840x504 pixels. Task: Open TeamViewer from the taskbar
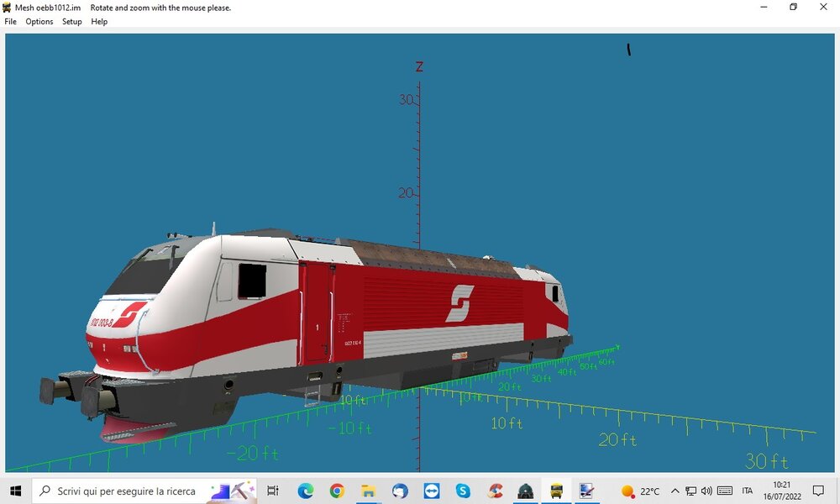[431, 491]
